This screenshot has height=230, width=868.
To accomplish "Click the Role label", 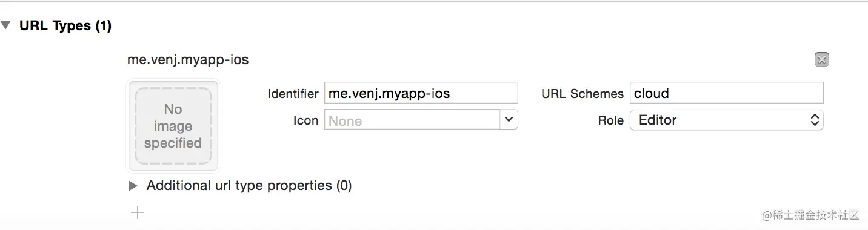I will (610, 120).
